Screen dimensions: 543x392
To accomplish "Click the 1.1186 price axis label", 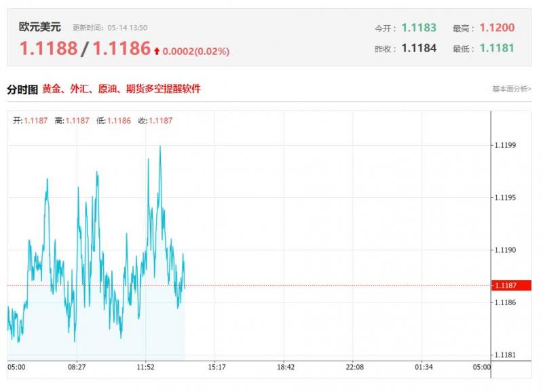I will (x=505, y=302).
